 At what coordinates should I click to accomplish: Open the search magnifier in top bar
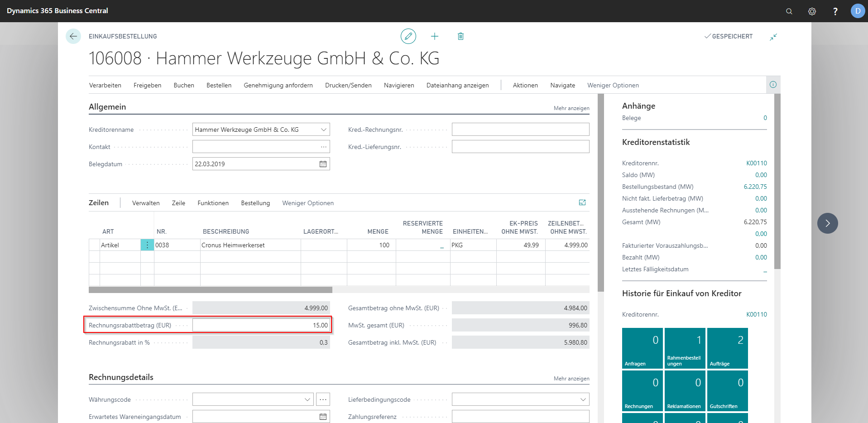789,11
